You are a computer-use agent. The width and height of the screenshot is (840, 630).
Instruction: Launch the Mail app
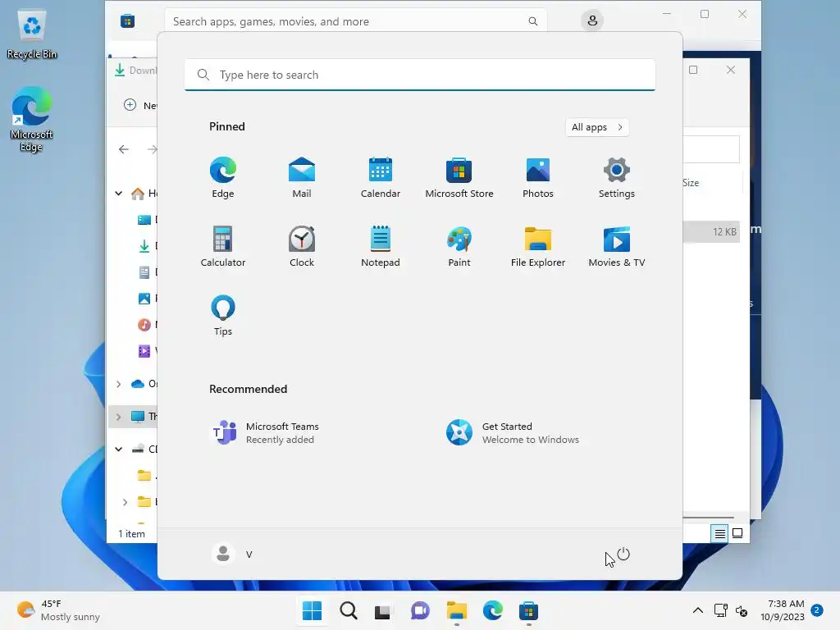[x=302, y=178]
